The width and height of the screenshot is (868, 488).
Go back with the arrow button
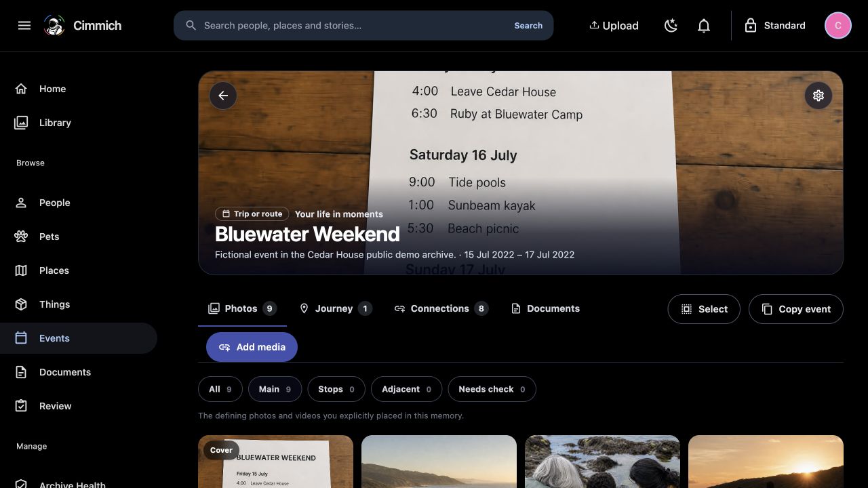click(x=223, y=96)
